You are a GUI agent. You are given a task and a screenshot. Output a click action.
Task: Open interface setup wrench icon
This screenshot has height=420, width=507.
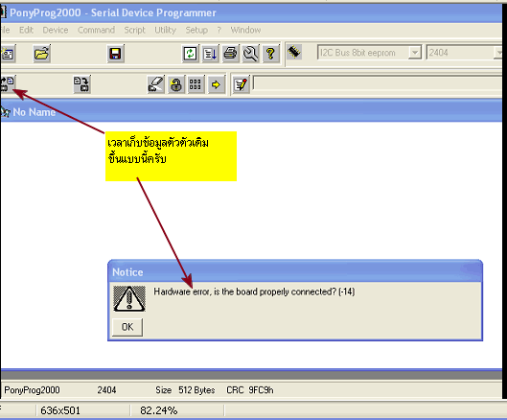click(250, 54)
